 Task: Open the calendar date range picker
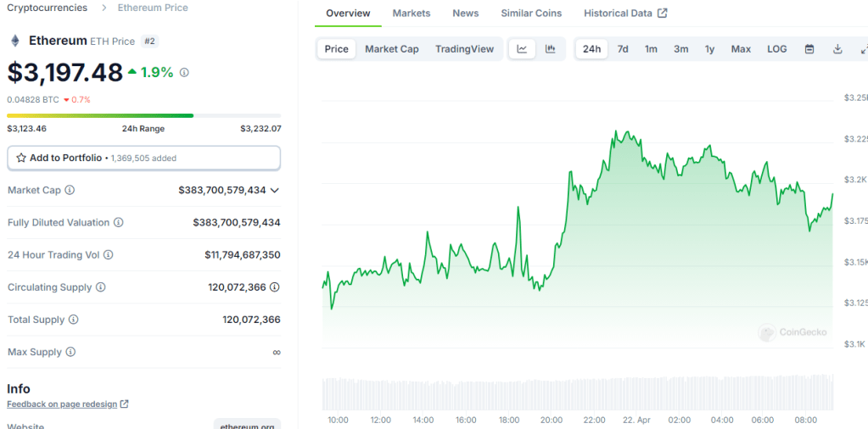809,49
